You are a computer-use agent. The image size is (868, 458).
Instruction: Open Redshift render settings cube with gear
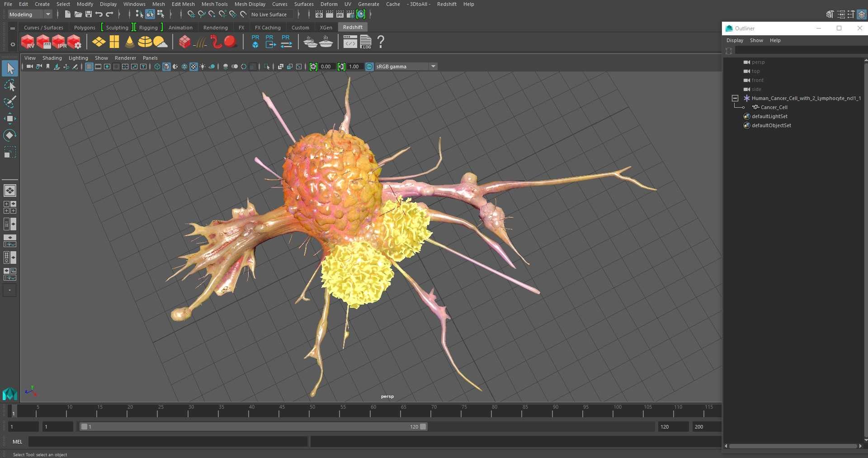[75, 42]
